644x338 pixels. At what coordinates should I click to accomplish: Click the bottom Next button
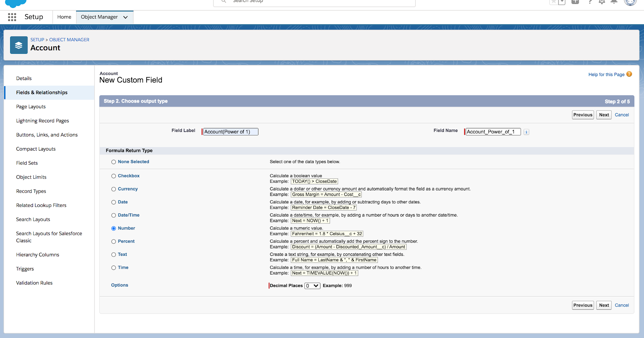(604, 305)
